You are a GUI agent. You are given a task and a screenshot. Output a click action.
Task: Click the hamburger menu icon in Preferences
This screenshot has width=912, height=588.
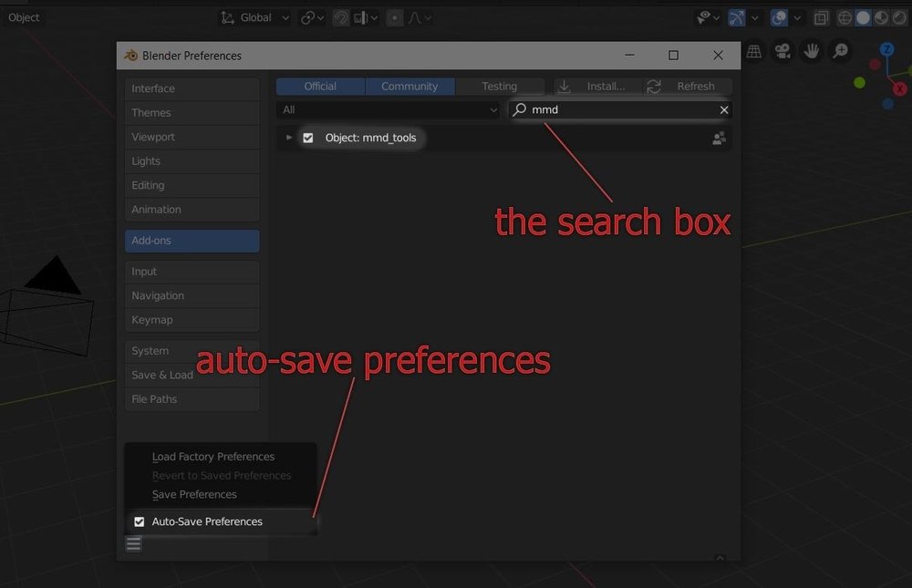tap(134, 544)
